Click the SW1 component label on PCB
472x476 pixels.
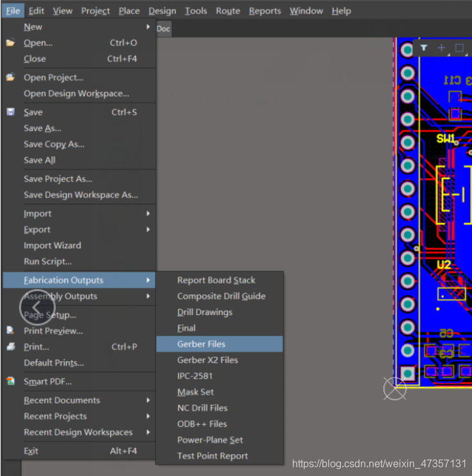click(x=446, y=139)
